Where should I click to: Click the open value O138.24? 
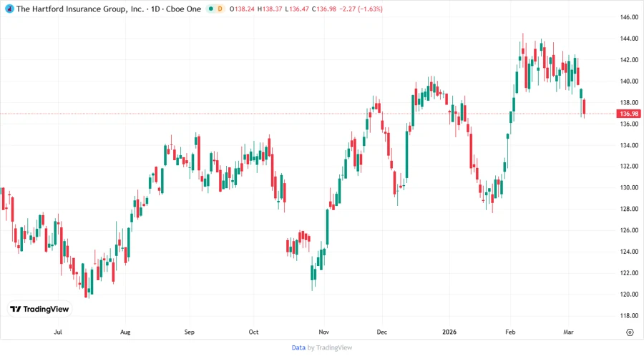tap(242, 9)
